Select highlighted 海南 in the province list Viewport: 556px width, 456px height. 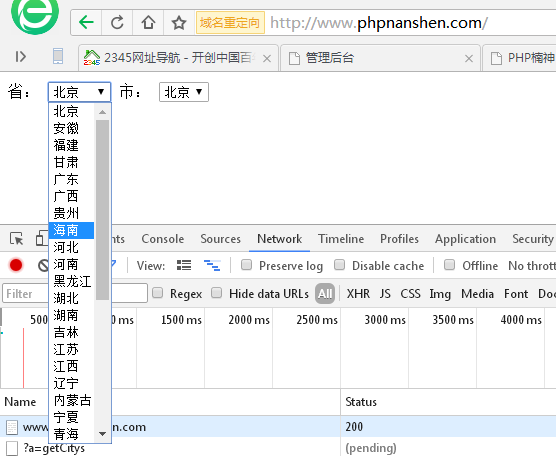[72, 230]
